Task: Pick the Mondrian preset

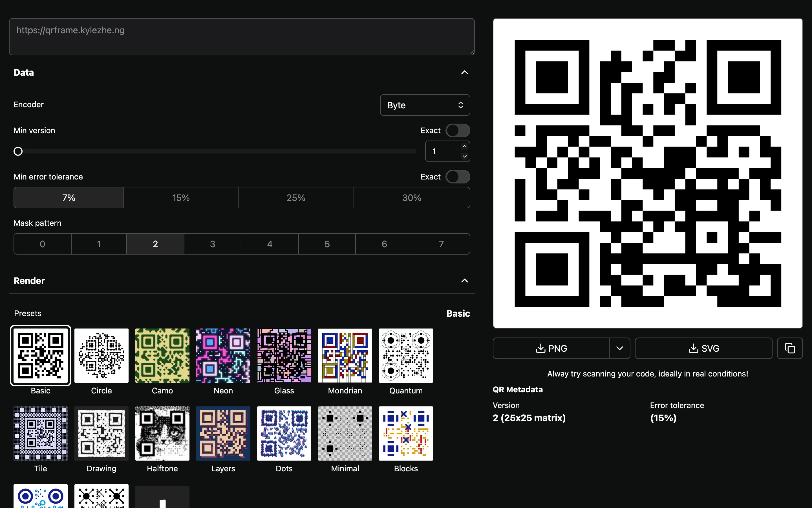Action: (x=345, y=356)
